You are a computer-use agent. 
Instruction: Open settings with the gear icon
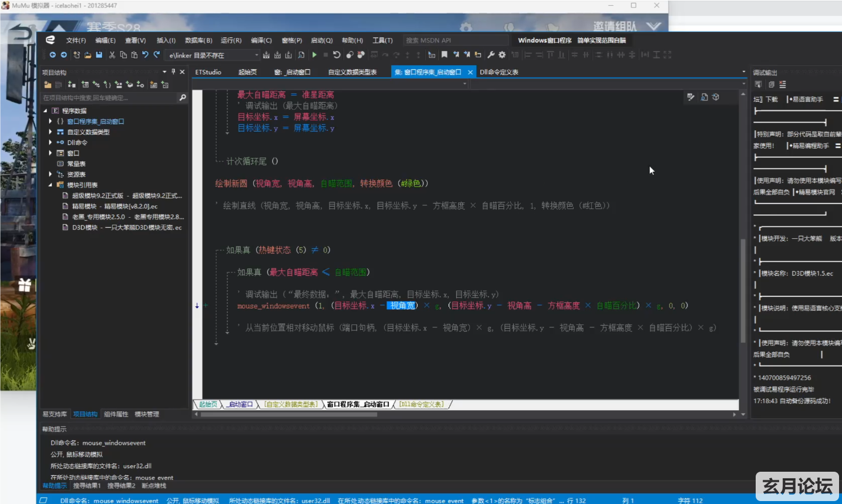(x=502, y=55)
